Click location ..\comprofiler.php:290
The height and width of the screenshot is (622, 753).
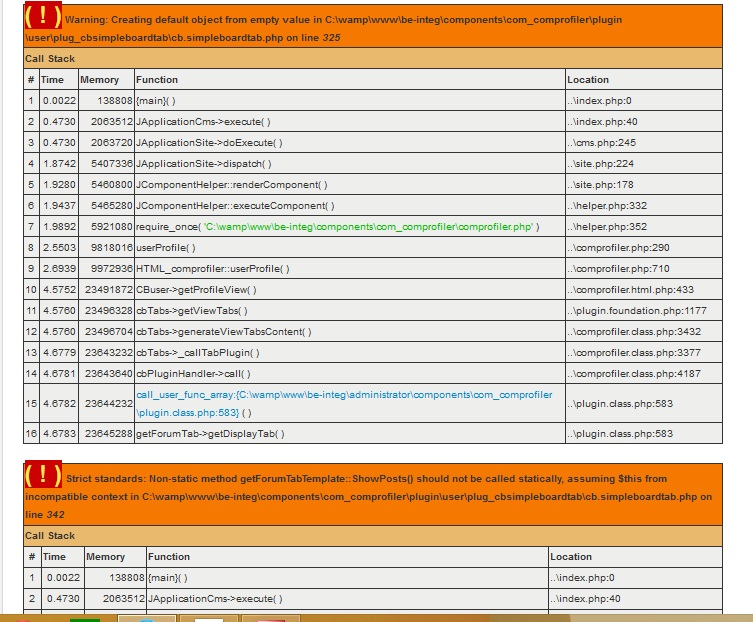(618, 248)
